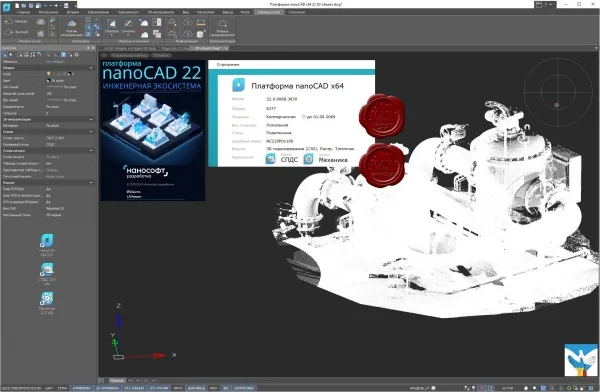The image size is (600, 392).
Task: Collapse the Стиль properties section
Action: 91,132
